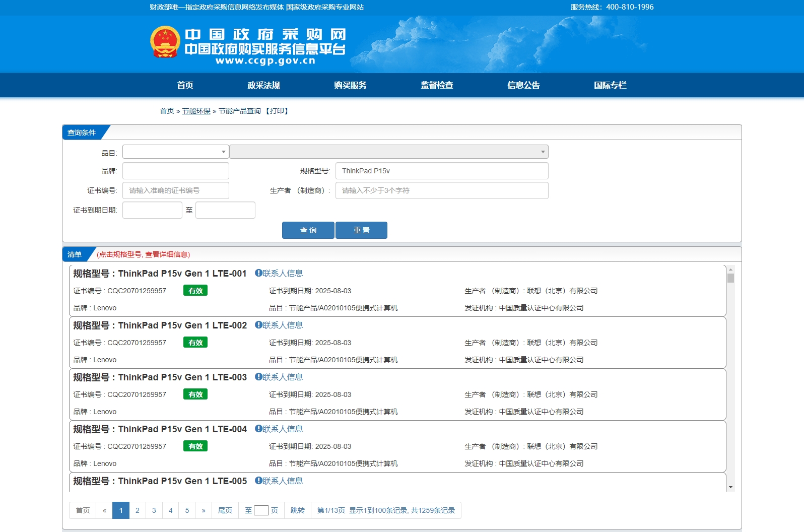Click expiry date 2025-08-03 in LTE-002 row
This screenshot has width=804, height=532.
tap(333, 343)
